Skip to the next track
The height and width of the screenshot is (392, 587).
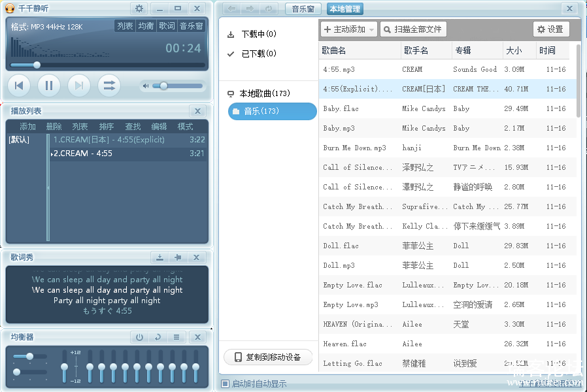click(78, 86)
